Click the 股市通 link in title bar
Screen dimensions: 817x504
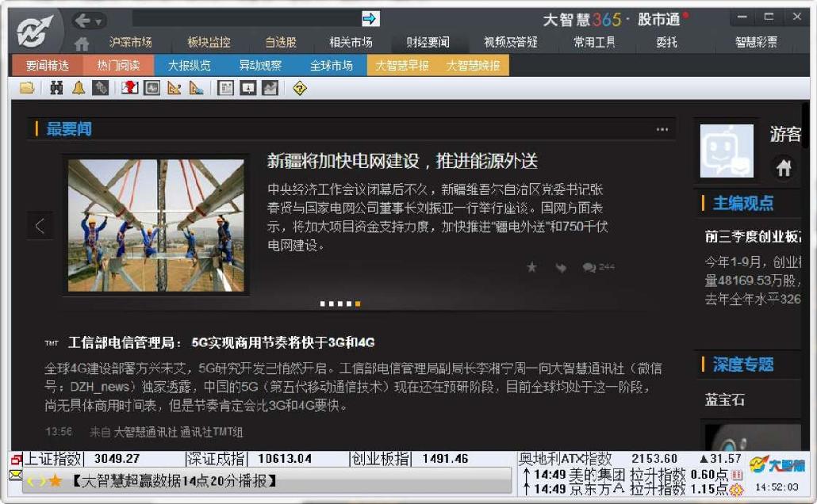coord(659,20)
